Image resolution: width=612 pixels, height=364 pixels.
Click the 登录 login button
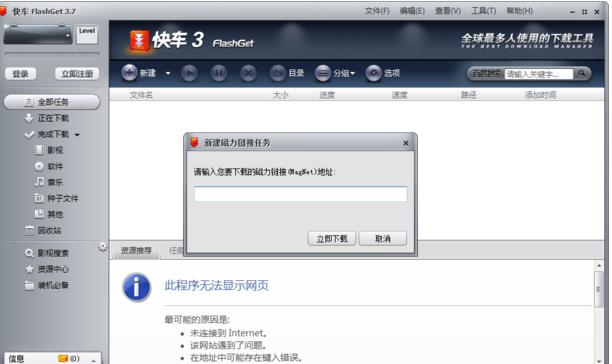pyautogui.click(x=20, y=74)
